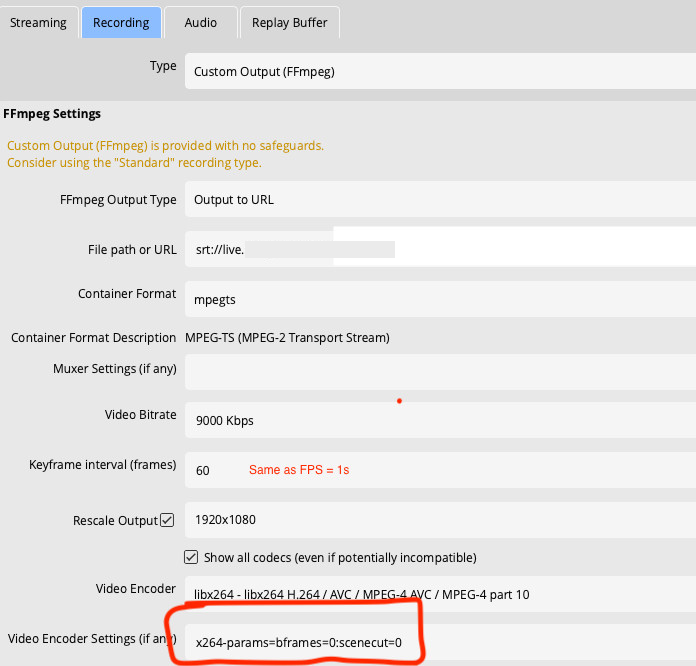This screenshot has width=696, height=666.
Task: Click the Keyframe interval field showing 60
Action: click(x=215, y=470)
